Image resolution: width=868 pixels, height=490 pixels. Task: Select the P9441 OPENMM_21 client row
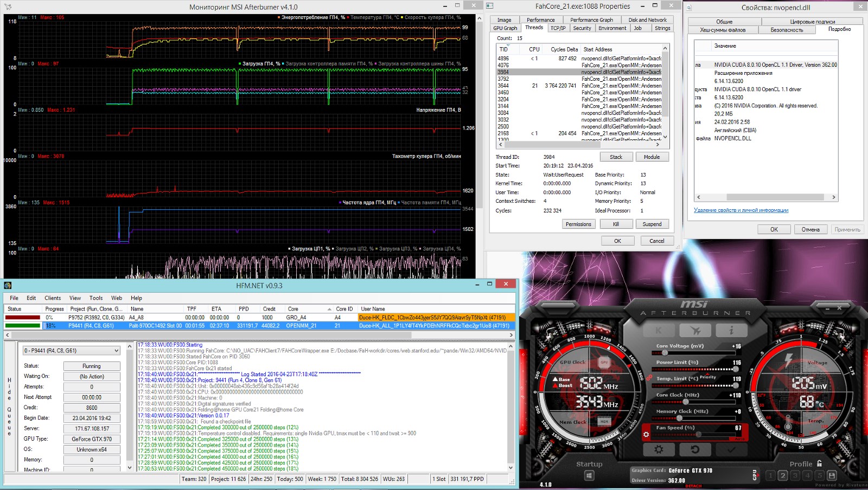[259, 326]
